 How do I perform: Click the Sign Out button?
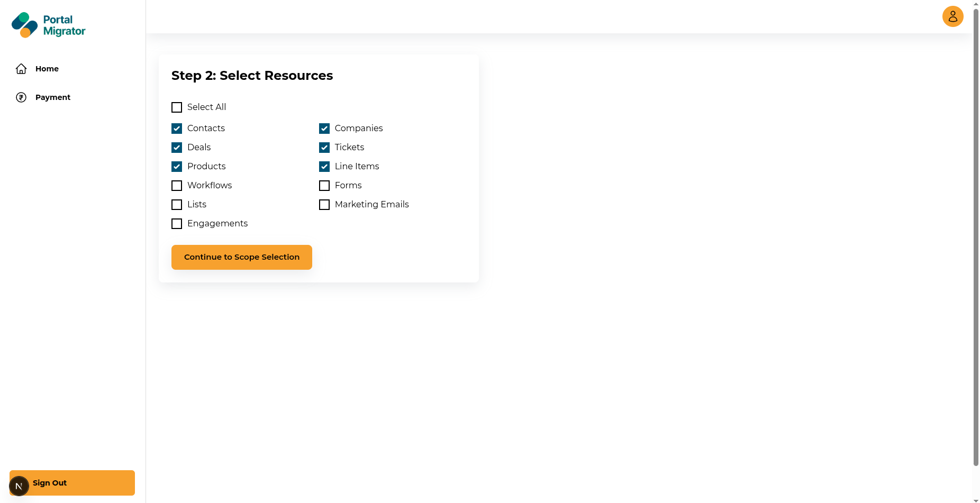(71, 482)
